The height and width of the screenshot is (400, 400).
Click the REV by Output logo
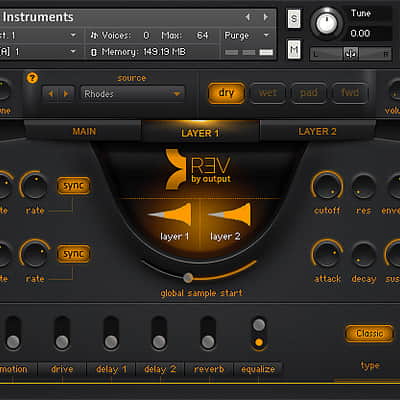pyautogui.click(x=198, y=170)
